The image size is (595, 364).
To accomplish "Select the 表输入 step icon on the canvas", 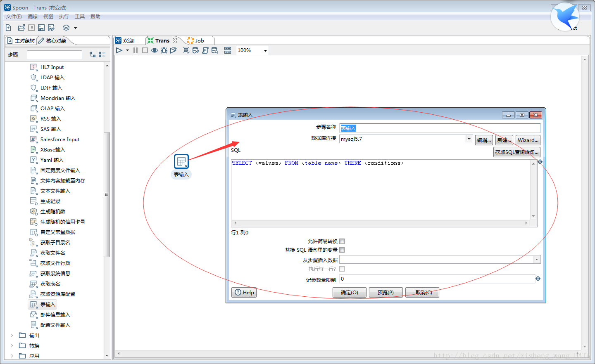I will (181, 162).
